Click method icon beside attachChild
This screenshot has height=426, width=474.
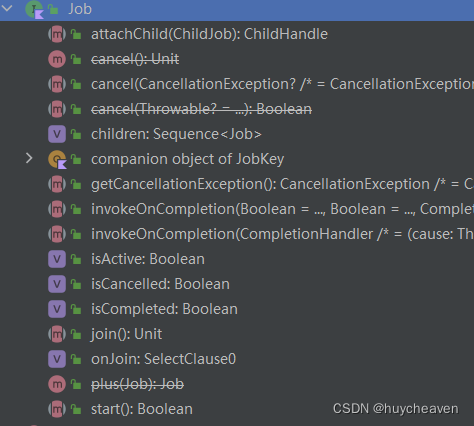click(57, 34)
